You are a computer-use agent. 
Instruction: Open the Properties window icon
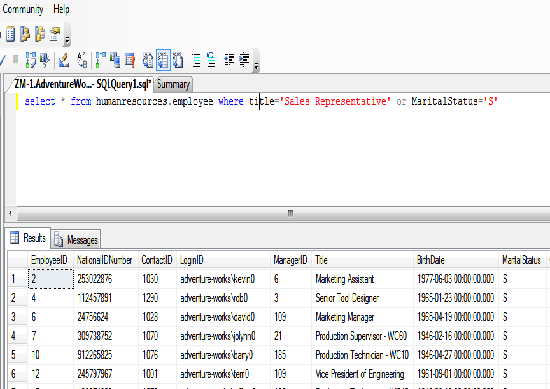(55, 34)
